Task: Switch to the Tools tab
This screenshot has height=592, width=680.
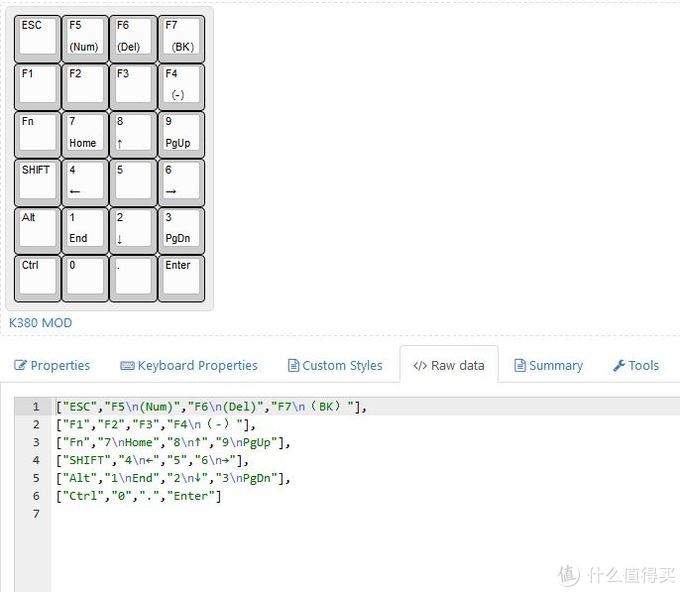Action: coord(636,366)
